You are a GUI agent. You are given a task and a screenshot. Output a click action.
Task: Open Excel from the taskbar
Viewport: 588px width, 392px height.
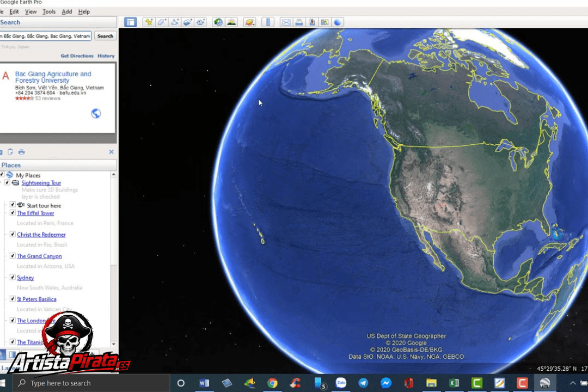(x=454, y=383)
